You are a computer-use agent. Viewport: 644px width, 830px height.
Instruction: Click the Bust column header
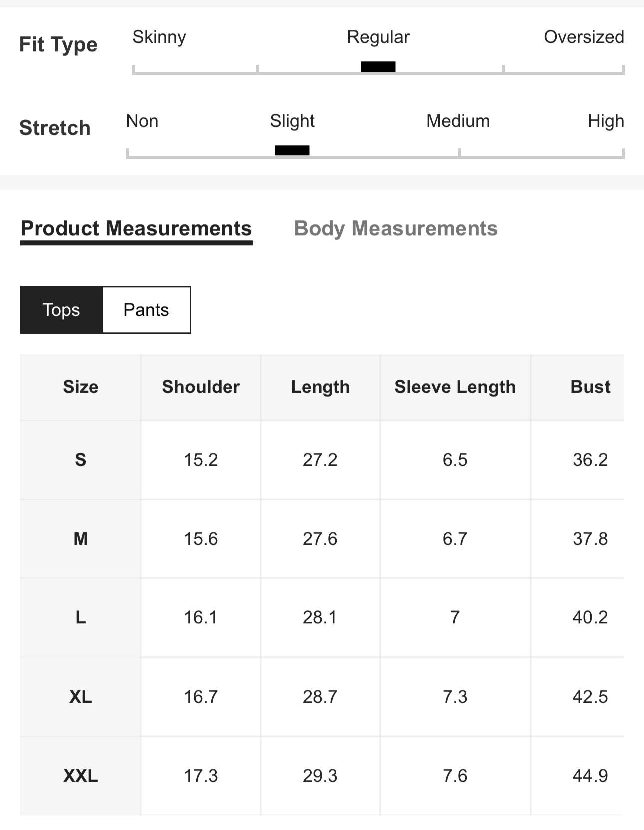click(x=590, y=387)
